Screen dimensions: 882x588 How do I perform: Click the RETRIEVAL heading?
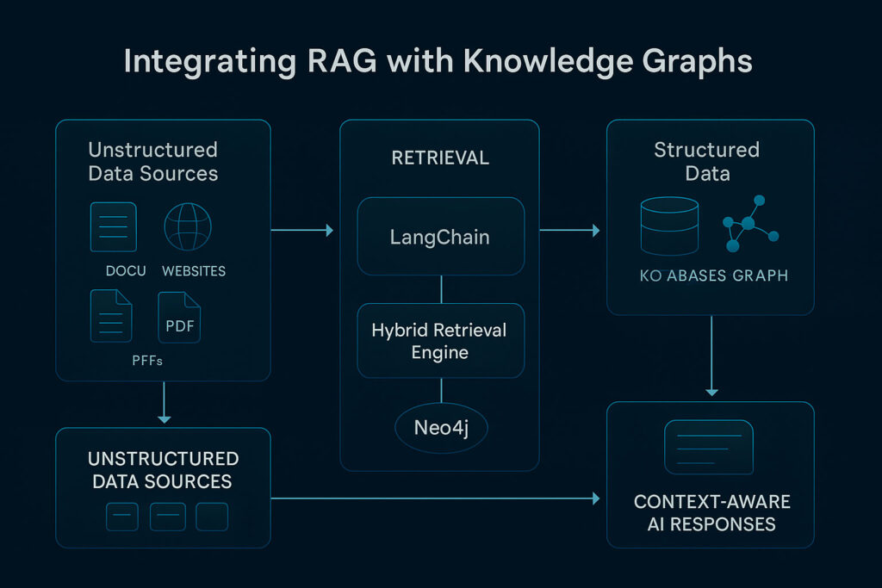(x=440, y=158)
